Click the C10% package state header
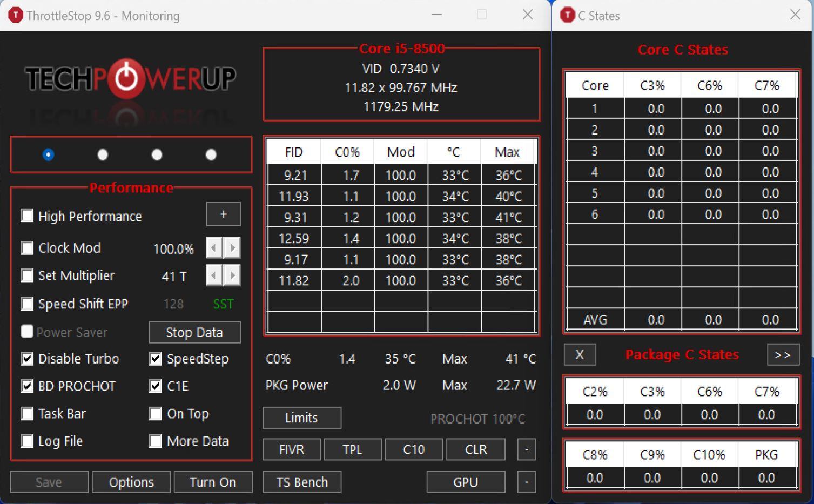The image size is (814, 504). click(709, 455)
